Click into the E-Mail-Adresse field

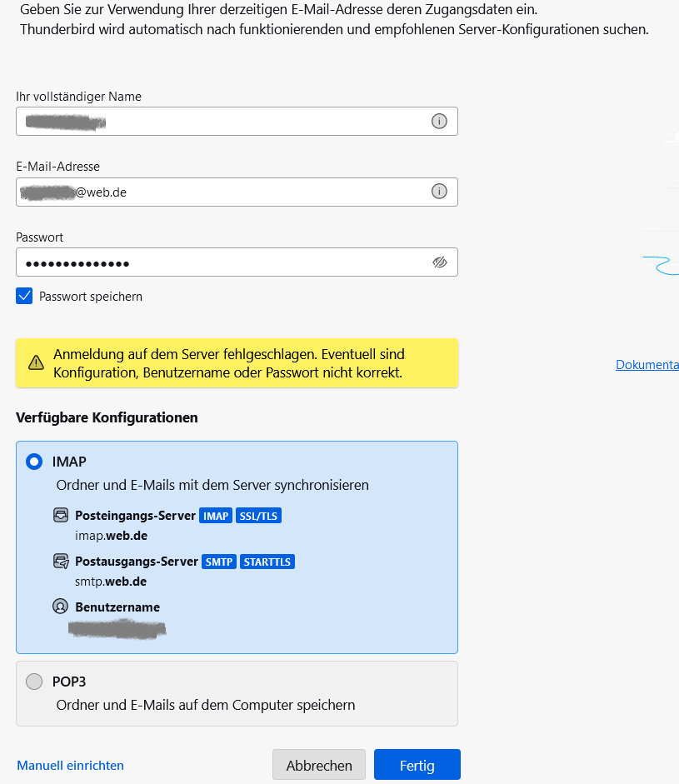[250, 192]
